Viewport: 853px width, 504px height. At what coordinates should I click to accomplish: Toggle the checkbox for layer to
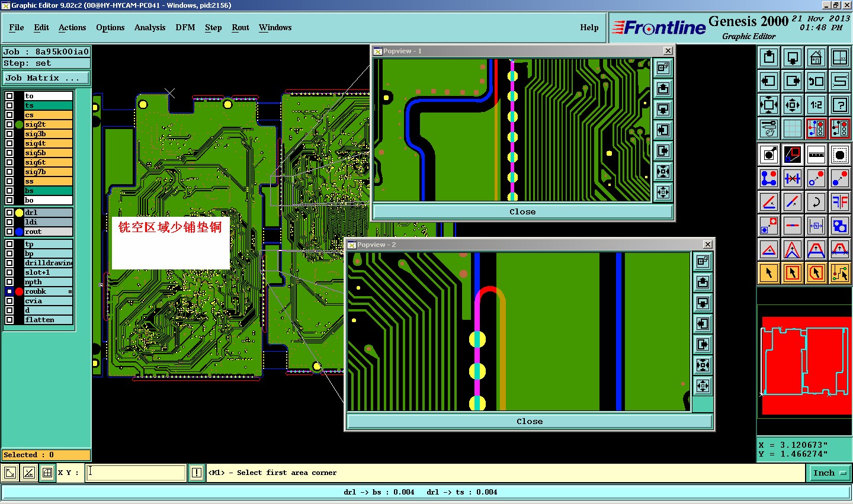9,96
